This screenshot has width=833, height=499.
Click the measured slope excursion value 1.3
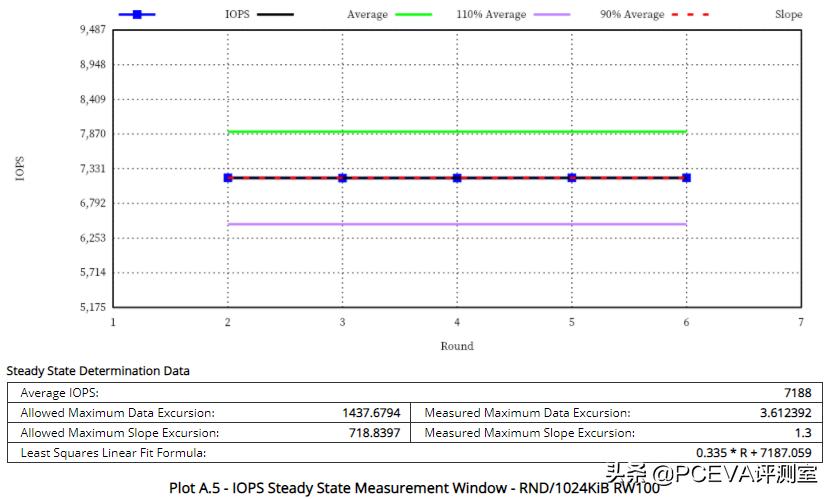803,433
